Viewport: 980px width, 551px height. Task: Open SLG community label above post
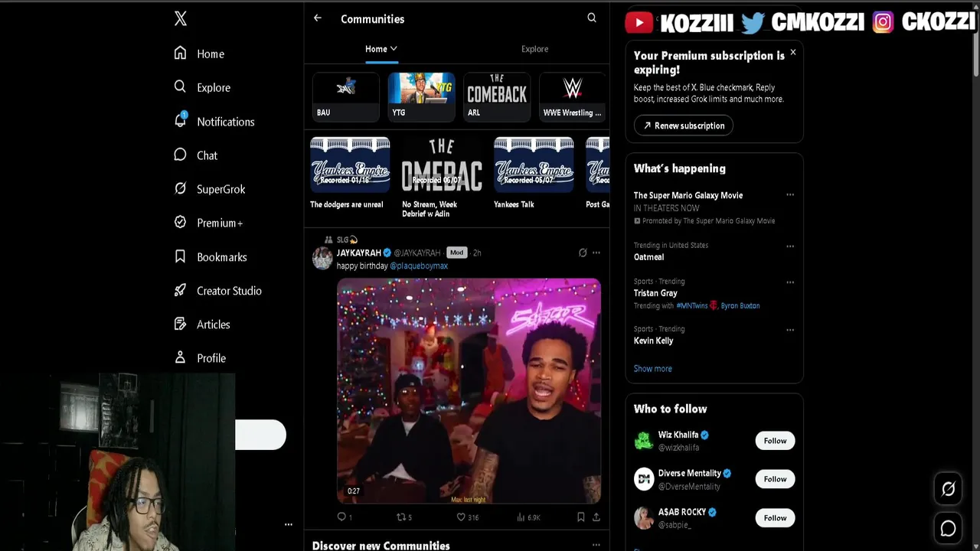click(x=341, y=240)
